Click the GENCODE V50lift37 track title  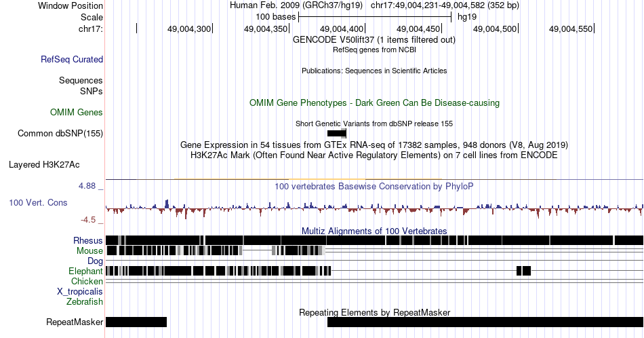click(374, 40)
